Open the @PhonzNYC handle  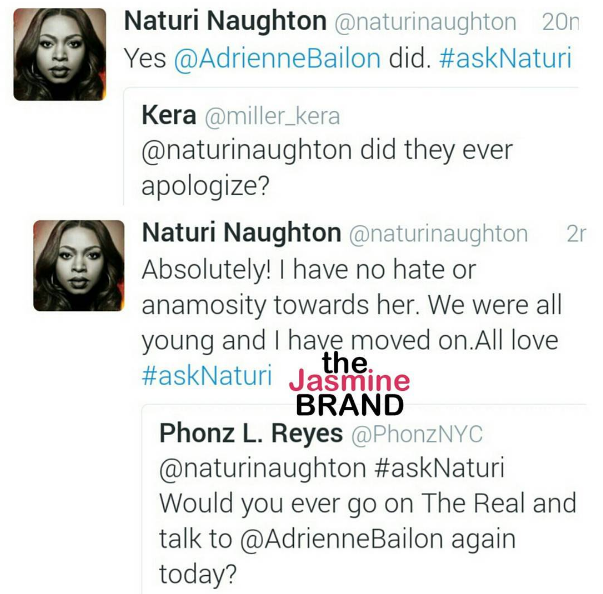(417, 434)
